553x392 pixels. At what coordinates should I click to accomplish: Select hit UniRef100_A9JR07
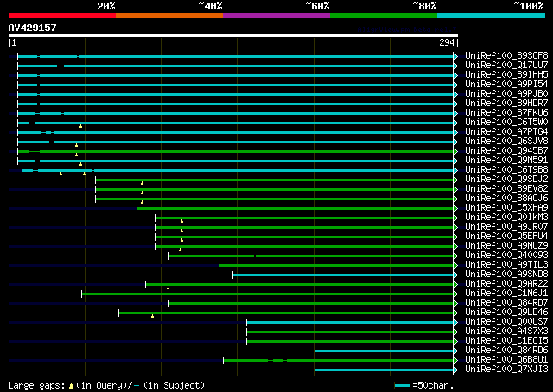tap(506, 227)
